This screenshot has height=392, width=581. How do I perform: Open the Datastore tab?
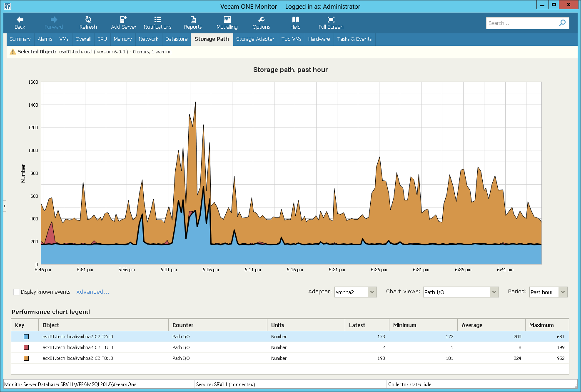click(x=176, y=39)
